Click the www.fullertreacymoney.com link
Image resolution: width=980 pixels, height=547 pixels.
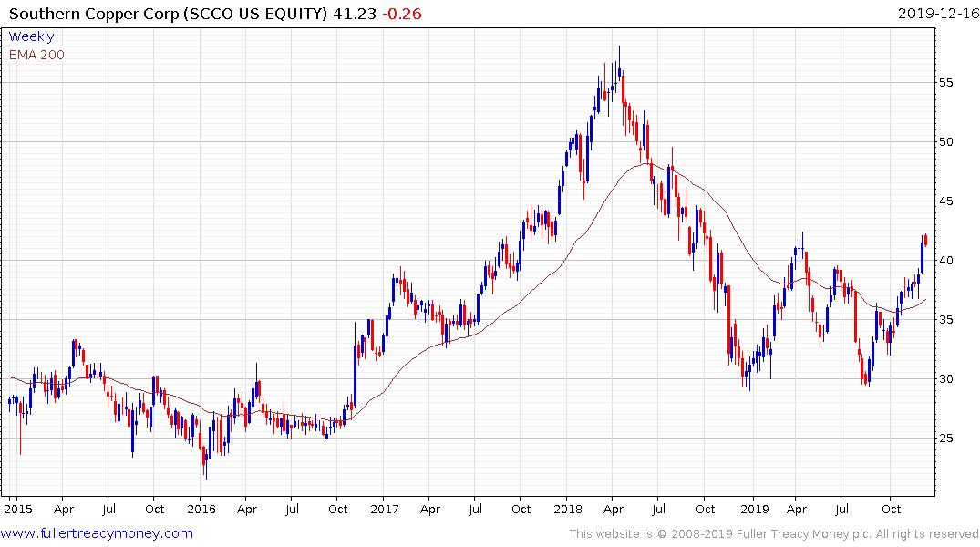[x=97, y=533]
